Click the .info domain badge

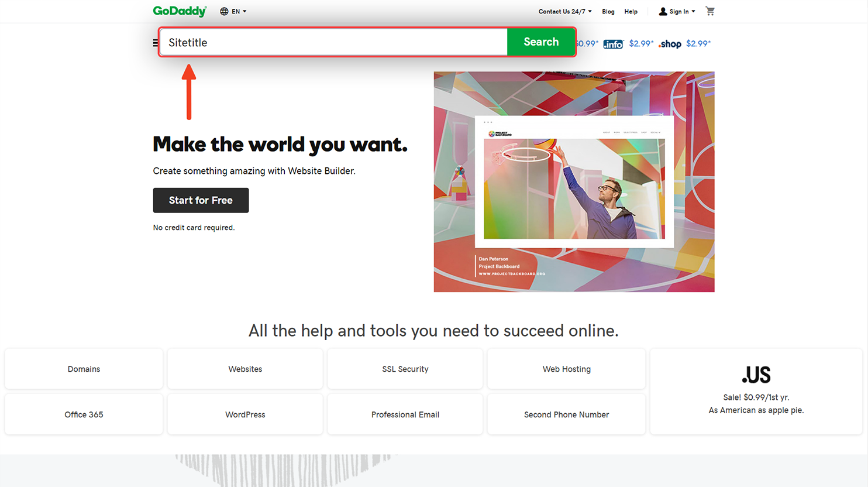coord(613,44)
